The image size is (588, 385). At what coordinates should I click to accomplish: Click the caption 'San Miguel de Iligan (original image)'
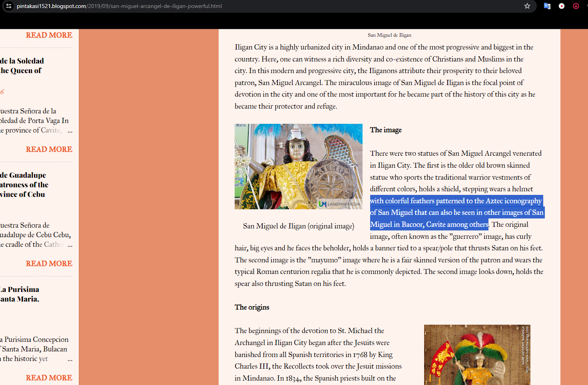click(x=299, y=226)
